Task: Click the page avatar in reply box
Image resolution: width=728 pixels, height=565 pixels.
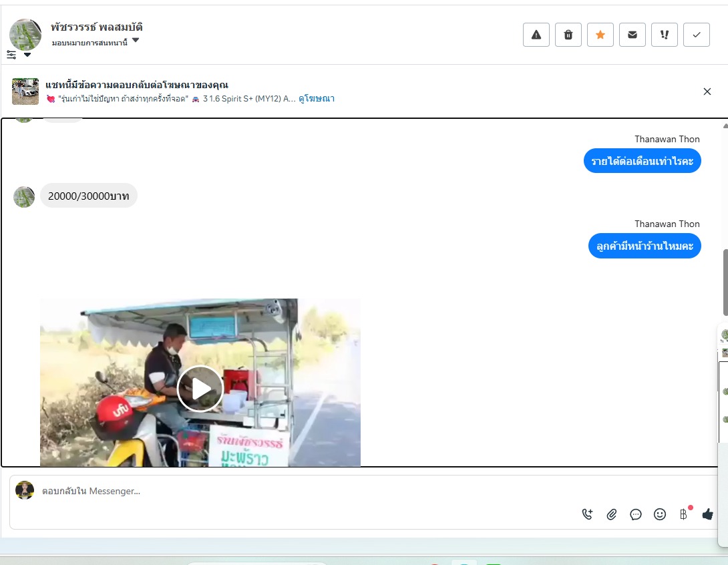Action: (x=25, y=490)
